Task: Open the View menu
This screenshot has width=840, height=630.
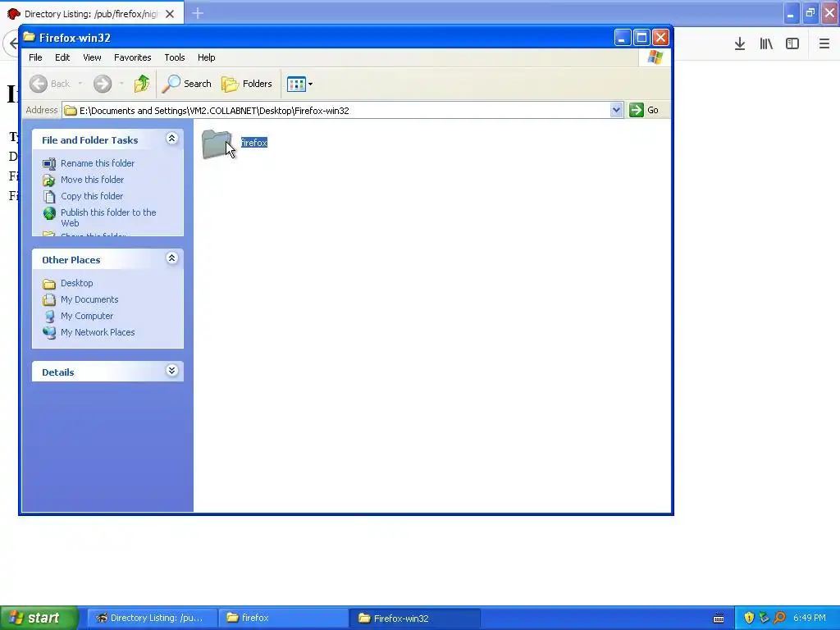Action: (x=92, y=57)
